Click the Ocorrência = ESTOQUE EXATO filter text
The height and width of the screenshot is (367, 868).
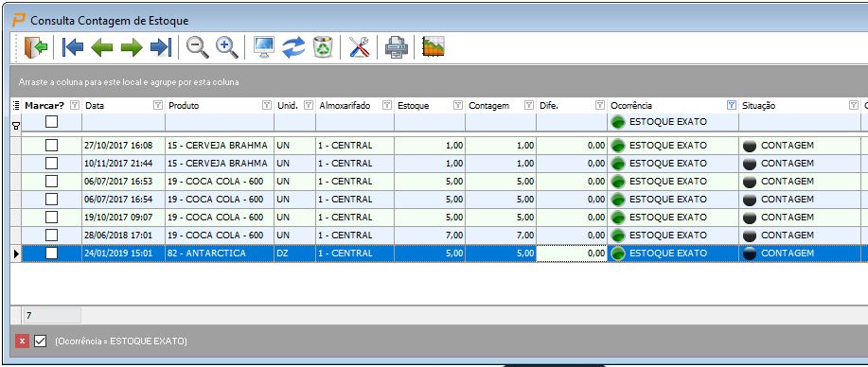(x=120, y=341)
